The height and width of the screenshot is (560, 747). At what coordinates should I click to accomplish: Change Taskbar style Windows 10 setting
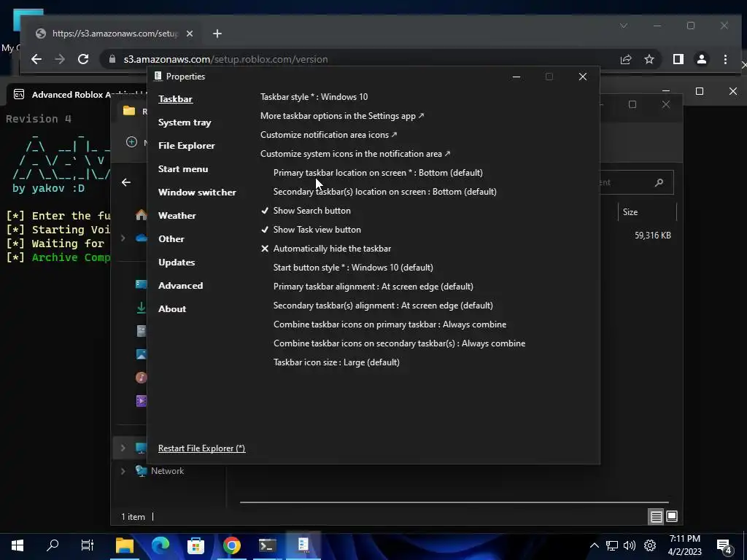point(314,97)
